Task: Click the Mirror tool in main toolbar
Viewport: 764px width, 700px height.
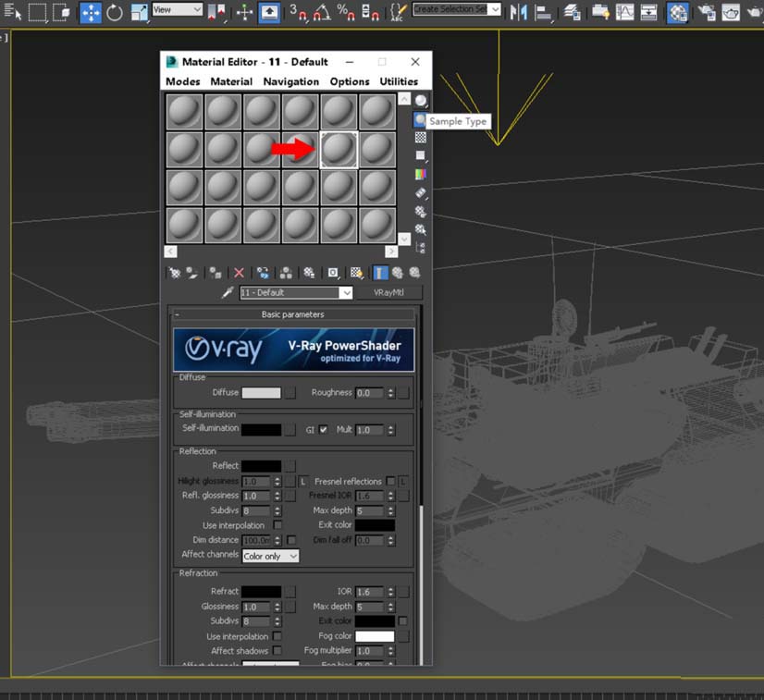Action: click(x=519, y=12)
